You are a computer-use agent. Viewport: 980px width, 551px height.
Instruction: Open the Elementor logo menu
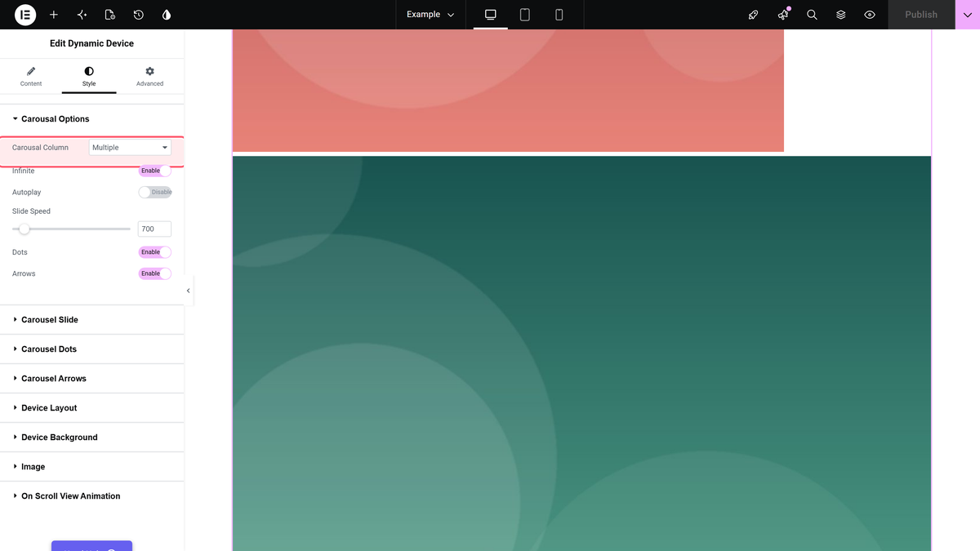(25, 15)
